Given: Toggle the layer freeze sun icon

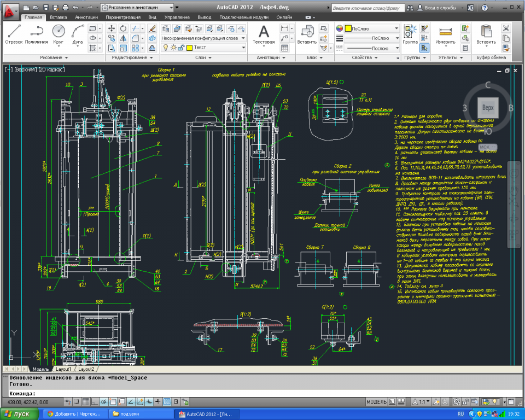Looking at the screenshot, I should tap(173, 48).
